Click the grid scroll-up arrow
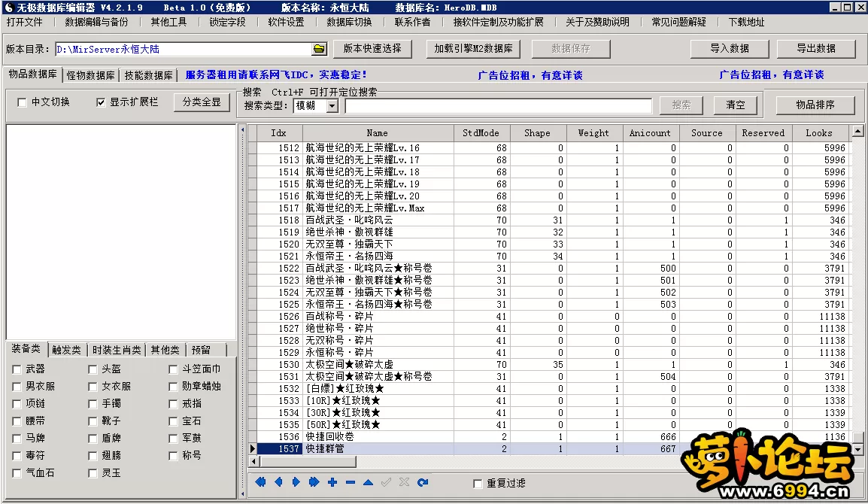The width and height of the screenshot is (868, 504). click(x=857, y=131)
